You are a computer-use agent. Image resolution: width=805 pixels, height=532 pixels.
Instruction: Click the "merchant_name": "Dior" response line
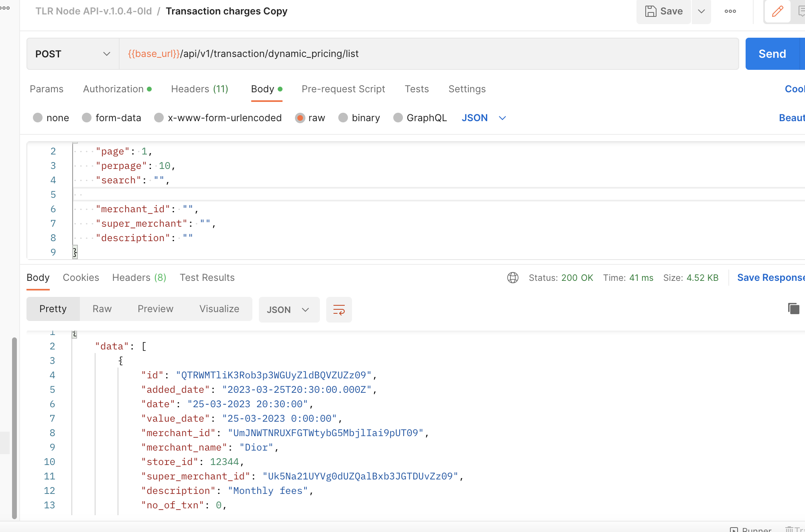click(x=210, y=447)
